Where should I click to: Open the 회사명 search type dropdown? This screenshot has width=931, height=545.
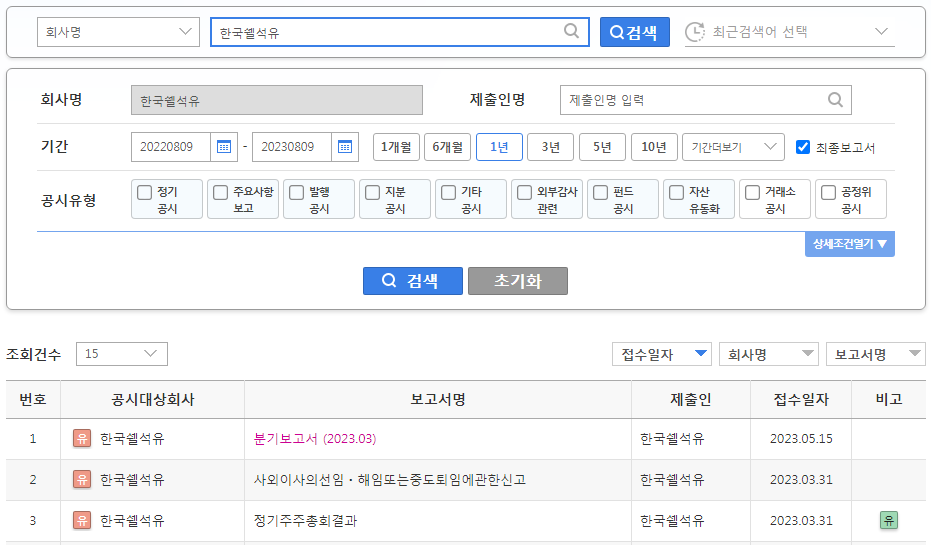(118, 32)
